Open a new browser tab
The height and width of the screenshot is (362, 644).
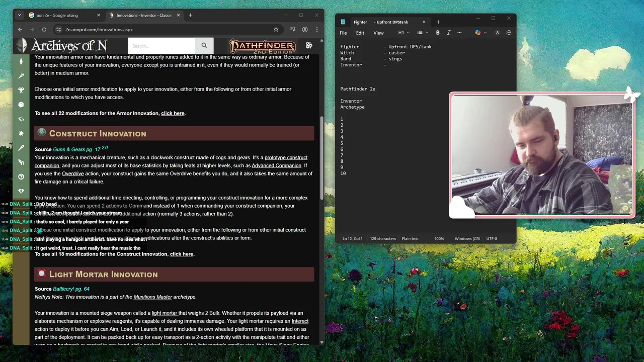coord(190,15)
